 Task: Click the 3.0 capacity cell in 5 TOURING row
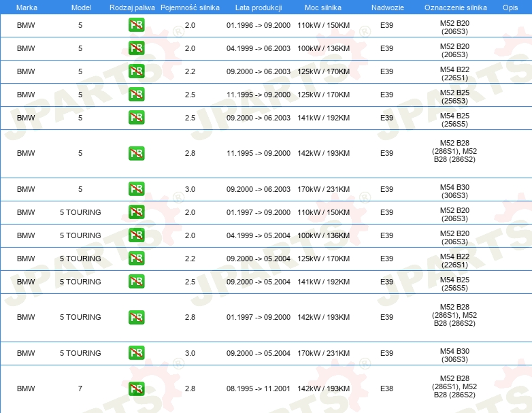coord(190,353)
